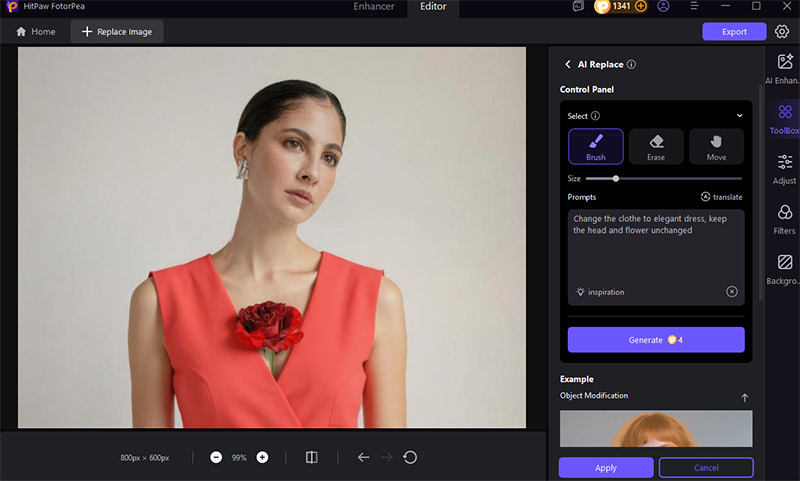Collapse the Example section arrow
The image size is (800, 481).
click(744, 397)
